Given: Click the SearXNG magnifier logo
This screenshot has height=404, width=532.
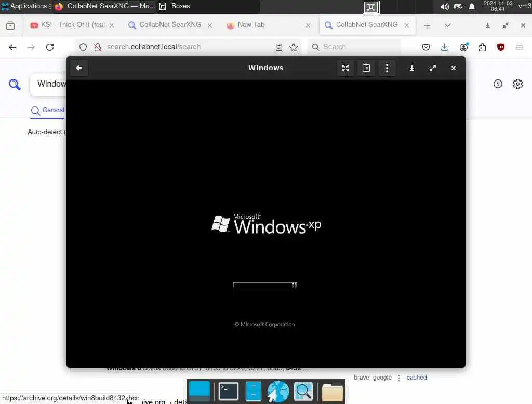Looking at the screenshot, I should 15,84.
